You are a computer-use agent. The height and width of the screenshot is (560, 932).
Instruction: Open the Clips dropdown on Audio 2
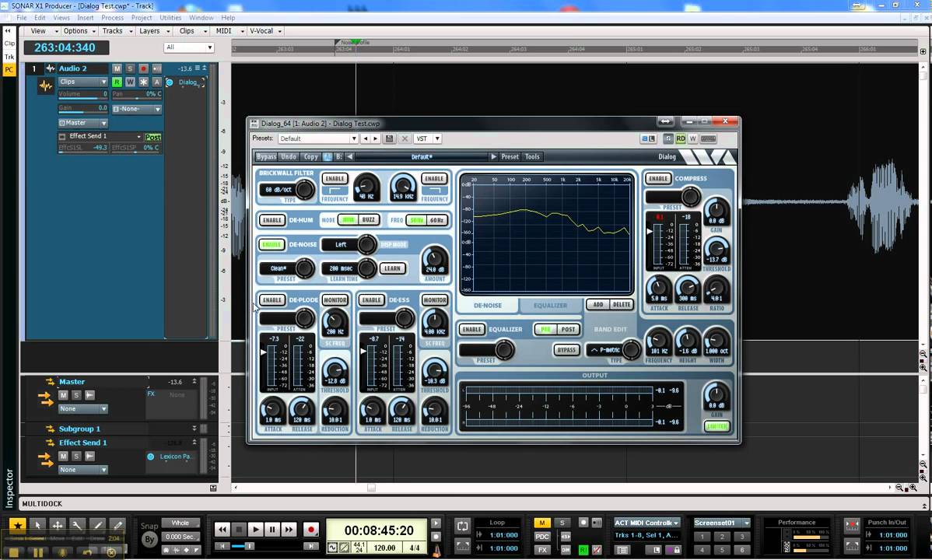[82, 82]
